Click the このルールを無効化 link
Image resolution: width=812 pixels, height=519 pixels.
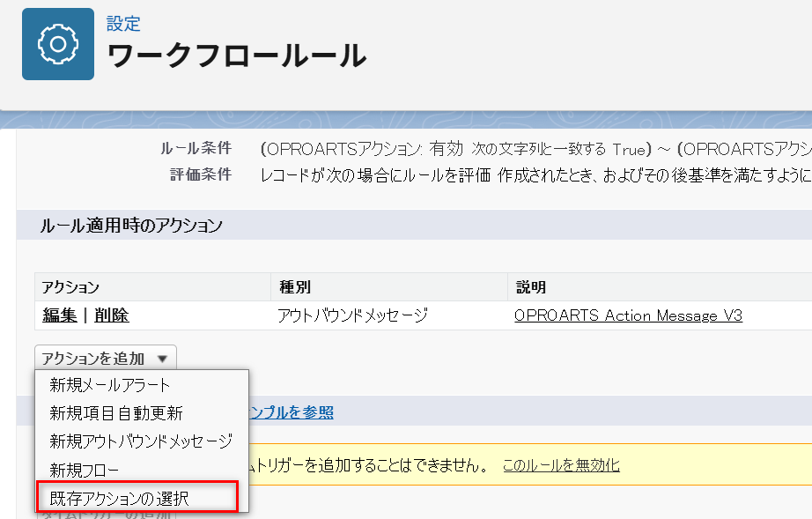561,465
